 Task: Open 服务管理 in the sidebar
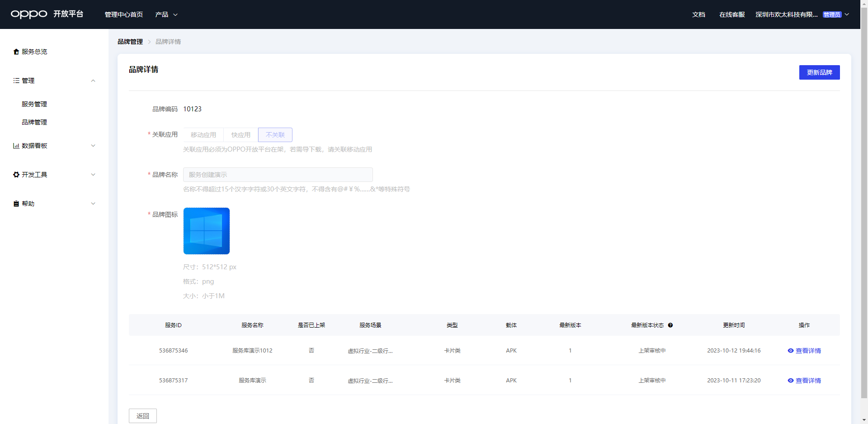pyautogui.click(x=34, y=104)
